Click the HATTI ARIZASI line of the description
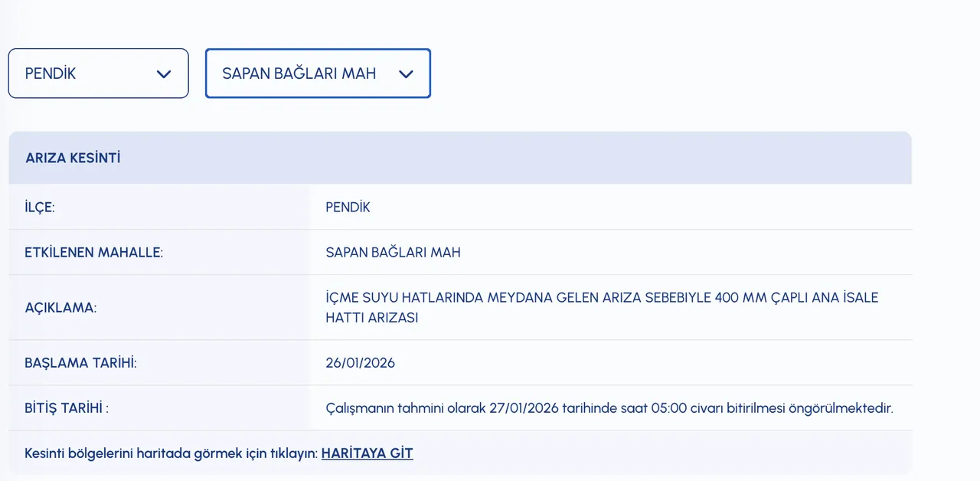The height and width of the screenshot is (481, 980). pos(371,318)
